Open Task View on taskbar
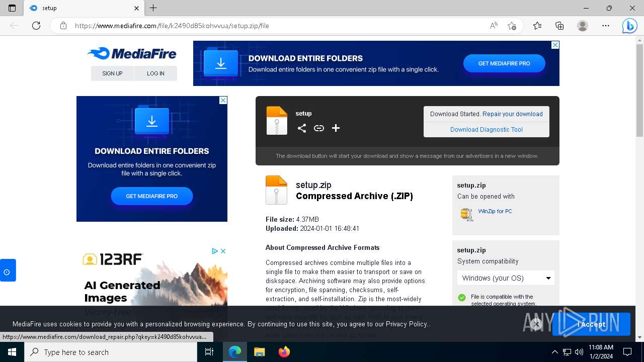 209,352
